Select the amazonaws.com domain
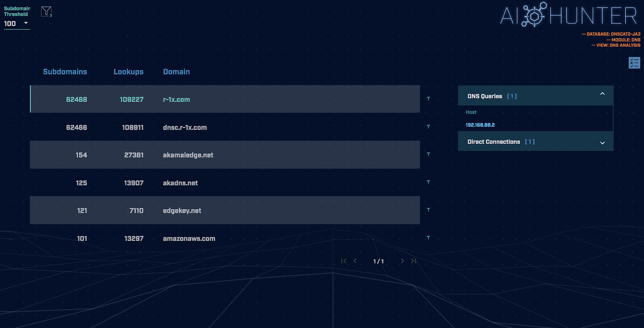 coord(189,239)
